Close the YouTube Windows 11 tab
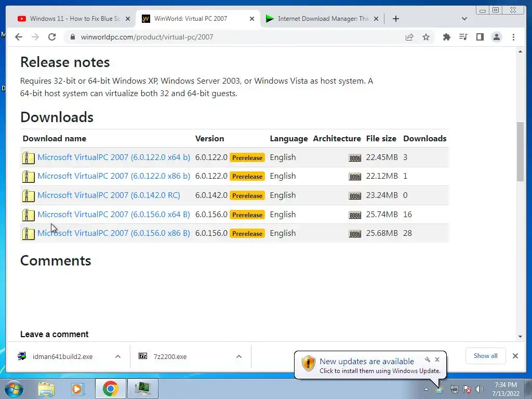532x399 pixels. [x=128, y=19]
